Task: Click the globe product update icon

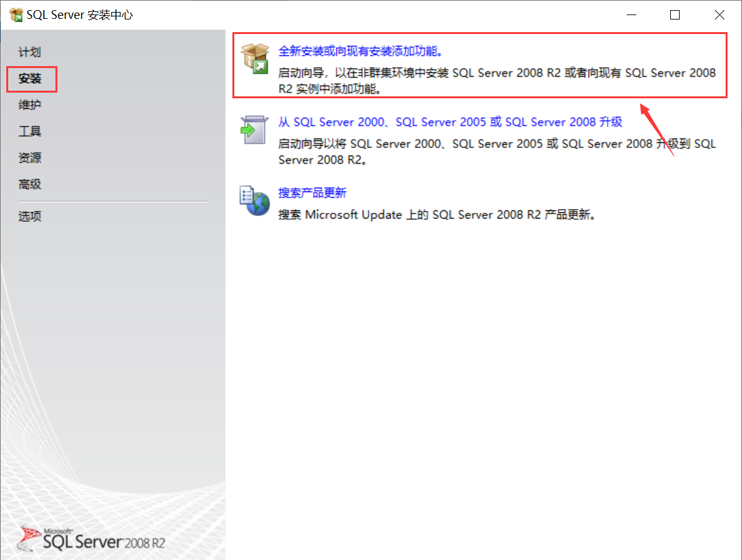Action: (x=254, y=200)
